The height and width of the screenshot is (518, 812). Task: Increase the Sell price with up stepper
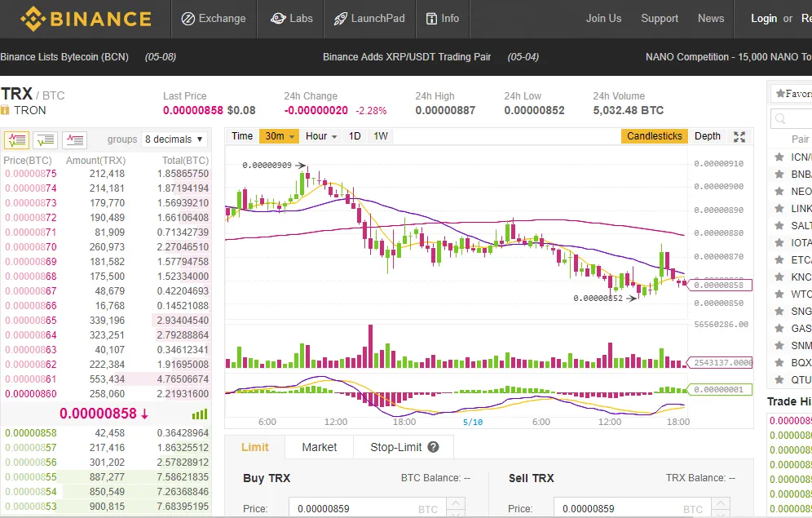721,503
